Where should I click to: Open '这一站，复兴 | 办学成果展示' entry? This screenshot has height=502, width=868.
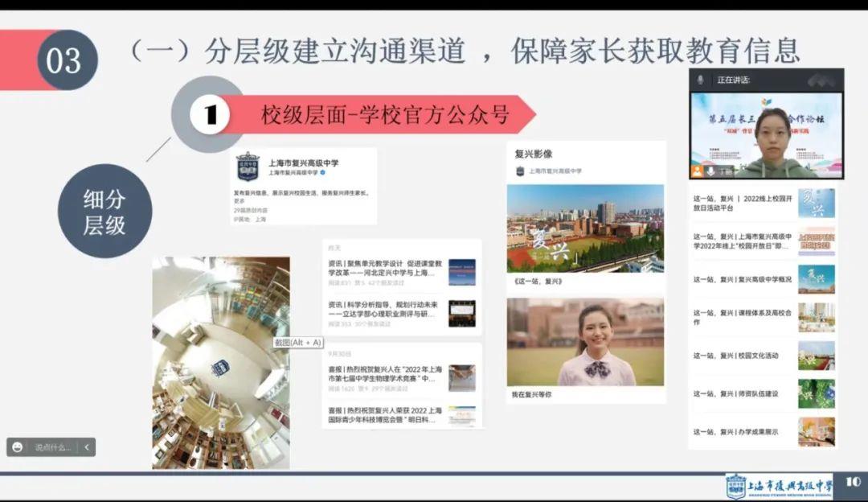[x=735, y=432]
